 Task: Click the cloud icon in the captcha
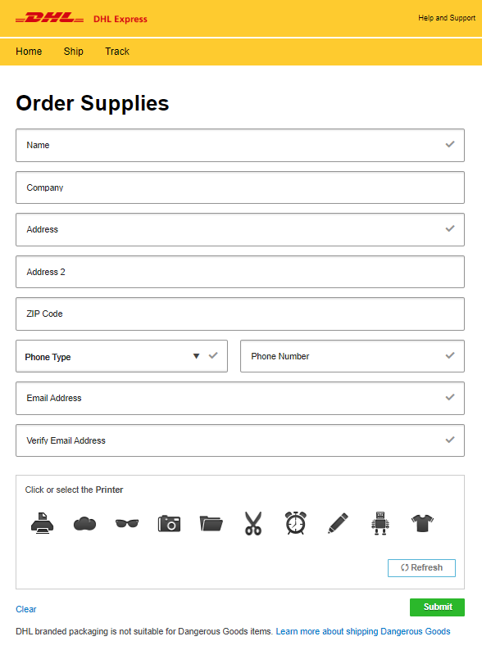85,524
